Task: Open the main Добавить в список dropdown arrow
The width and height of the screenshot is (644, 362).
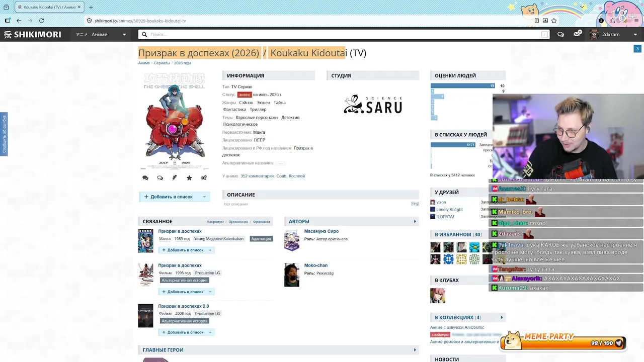Action: [x=204, y=197]
